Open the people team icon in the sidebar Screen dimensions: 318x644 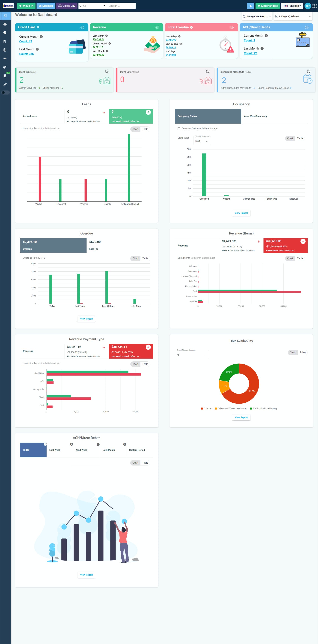(x=5, y=33)
